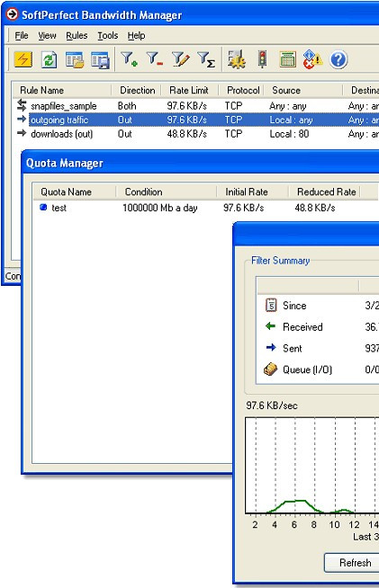Open the Rules menu
Viewport: 379px width, 588px height.
click(x=77, y=36)
